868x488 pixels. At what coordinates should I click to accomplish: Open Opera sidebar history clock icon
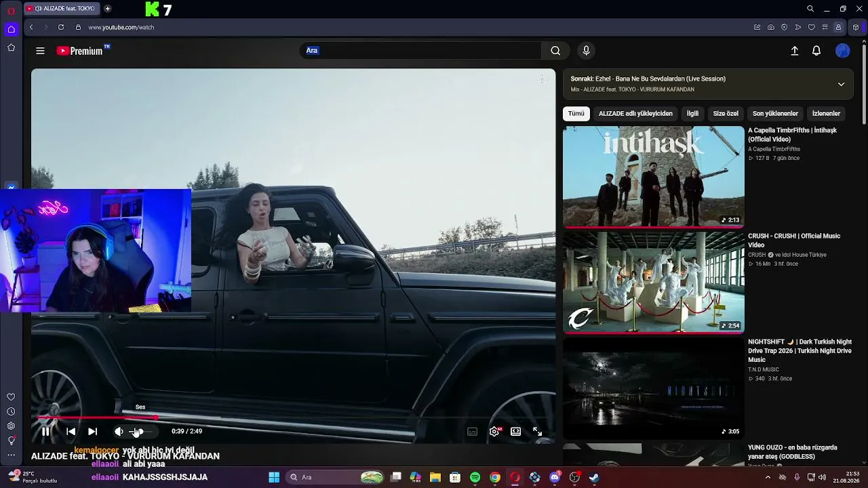(11, 411)
